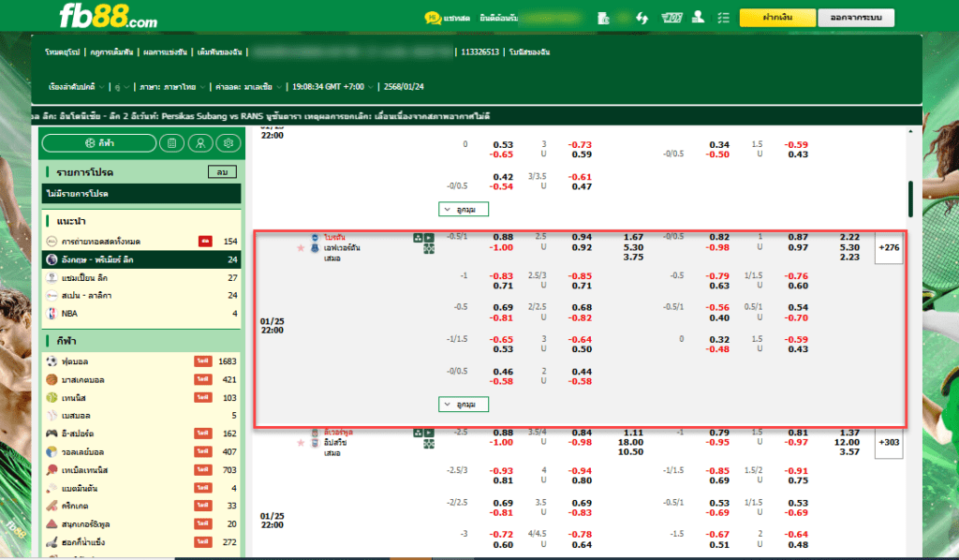The image size is (959, 560).
Task: Expand the corners dropdown above Brighton match
Action: pos(463,209)
